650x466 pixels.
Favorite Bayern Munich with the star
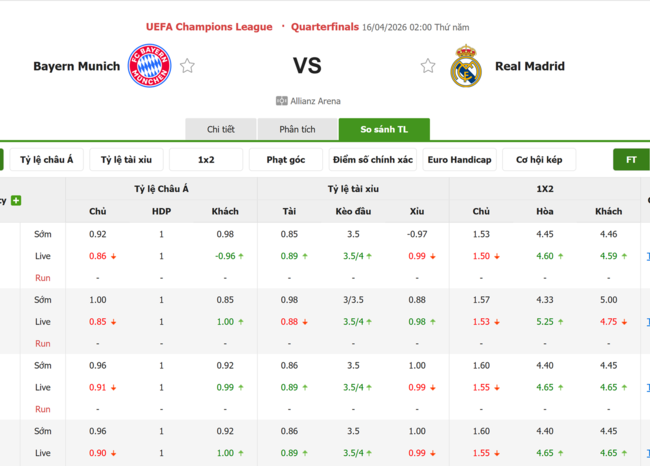tap(187, 66)
